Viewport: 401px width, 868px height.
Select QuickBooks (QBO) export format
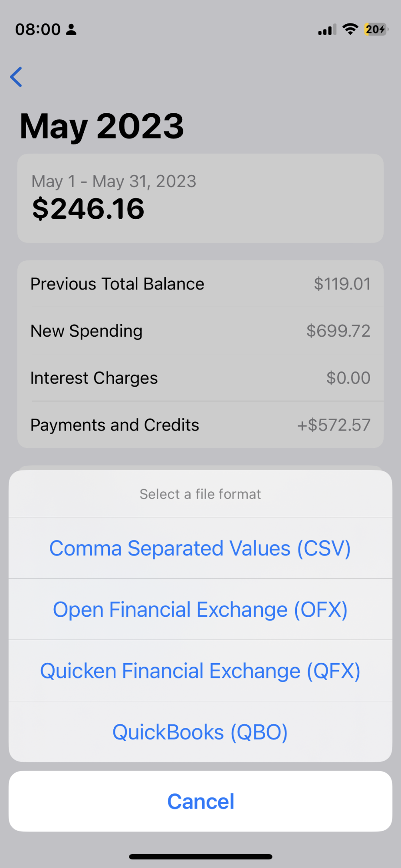tap(200, 732)
